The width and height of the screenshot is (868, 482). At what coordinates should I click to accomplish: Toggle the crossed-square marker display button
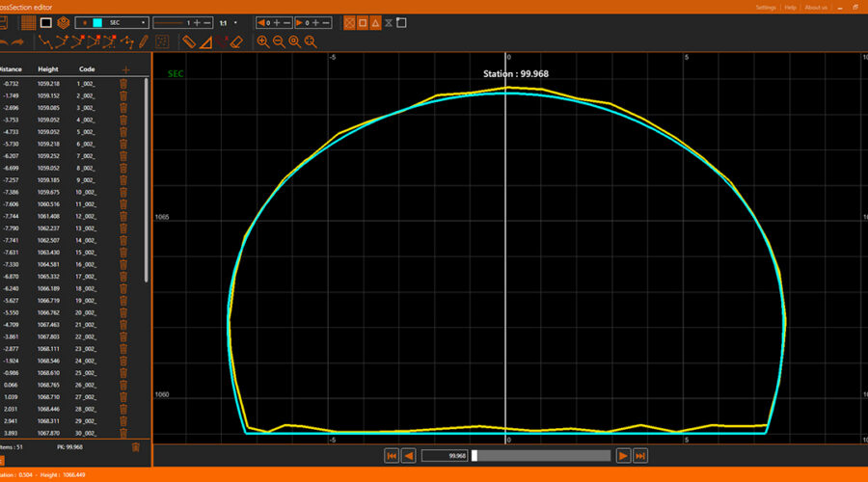[351, 21]
